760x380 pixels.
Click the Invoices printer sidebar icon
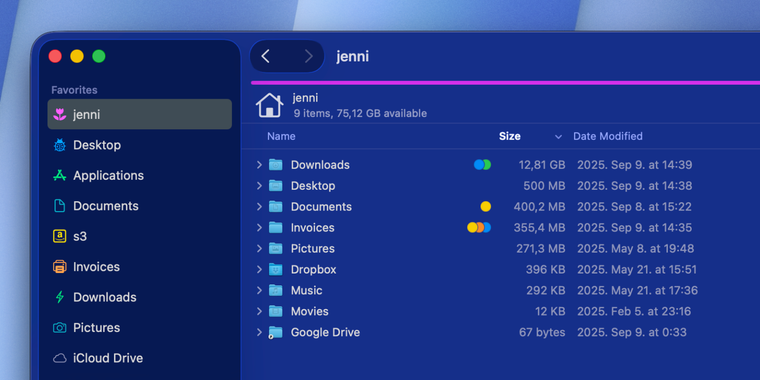[60, 267]
